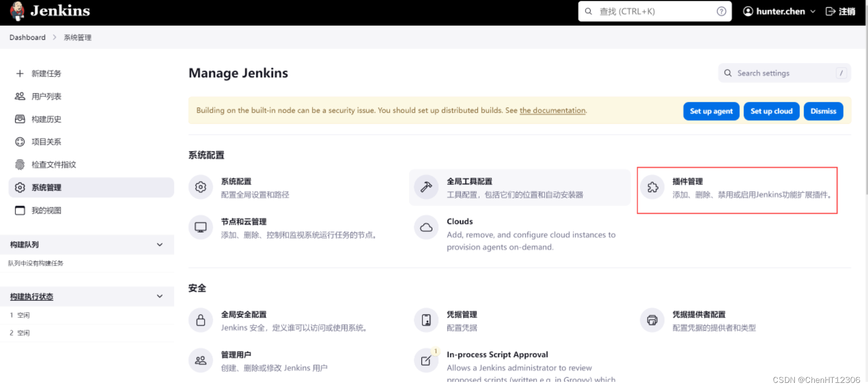The width and height of the screenshot is (868, 388).
Task: Click the gear icon of 系统配置 card
Action: [x=201, y=187]
